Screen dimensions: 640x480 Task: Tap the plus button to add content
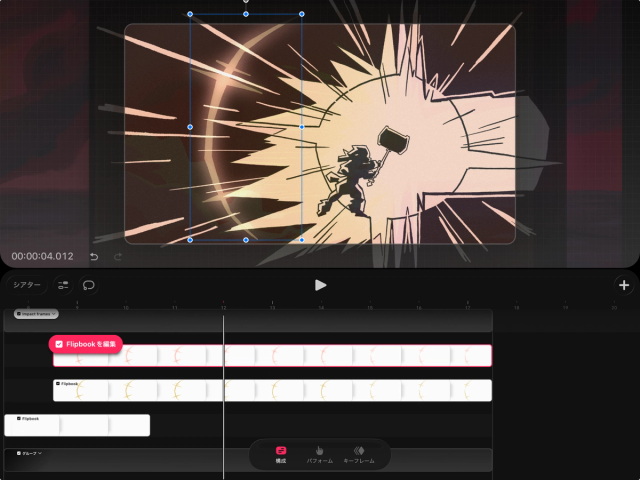pyautogui.click(x=624, y=285)
